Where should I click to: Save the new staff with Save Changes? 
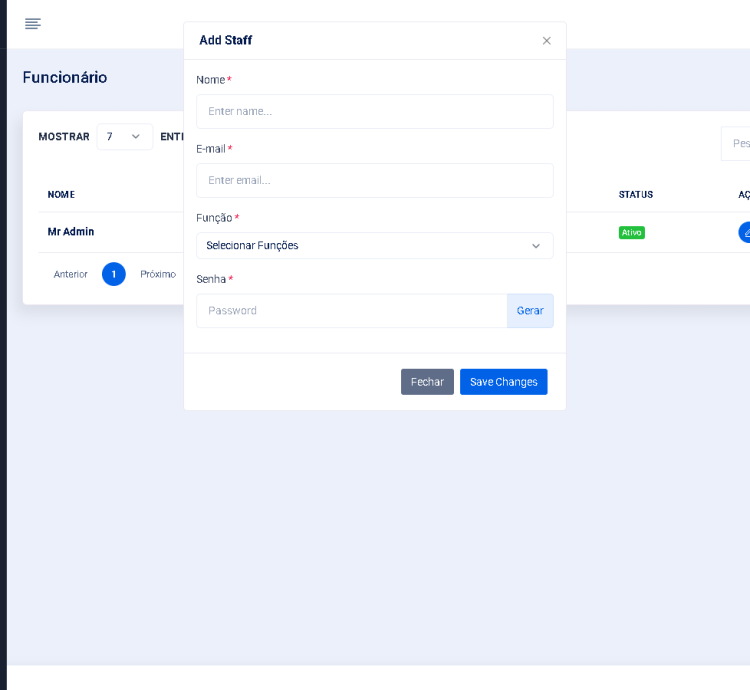click(x=503, y=382)
